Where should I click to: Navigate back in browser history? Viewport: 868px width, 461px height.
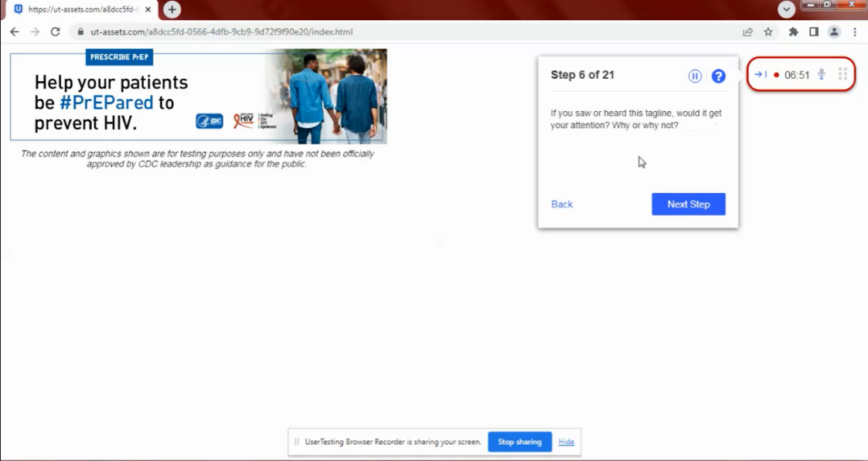[x=14, y=32]
